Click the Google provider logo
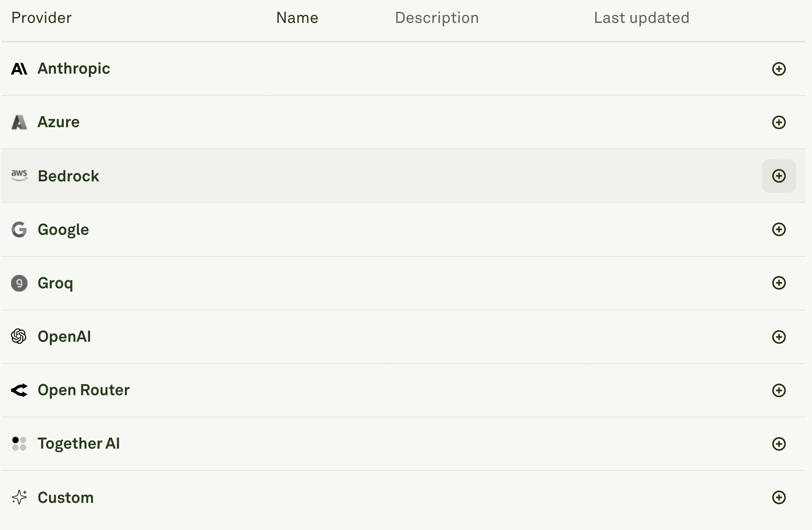The height and width of the screenshot is (530, 812). pyautogui.click(x=19, y=229)
